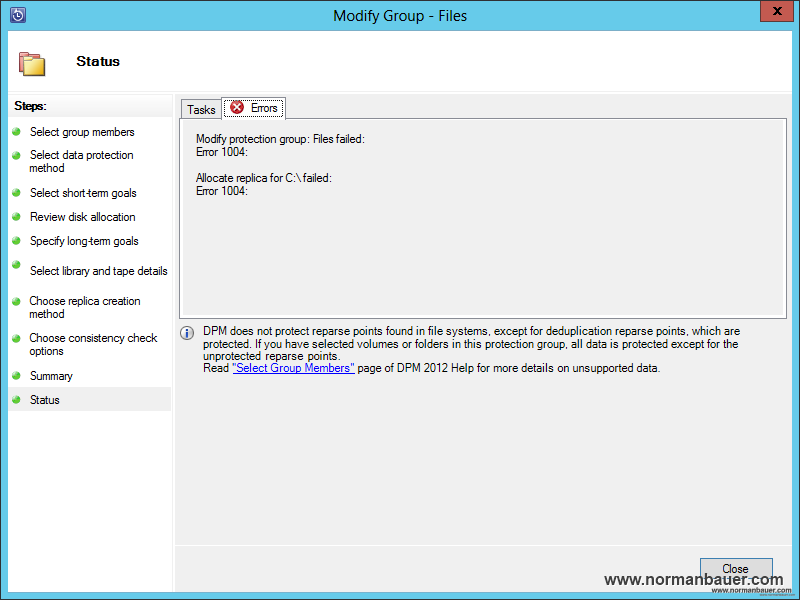Click the DPM app icon in title bar

click(18, 15)
